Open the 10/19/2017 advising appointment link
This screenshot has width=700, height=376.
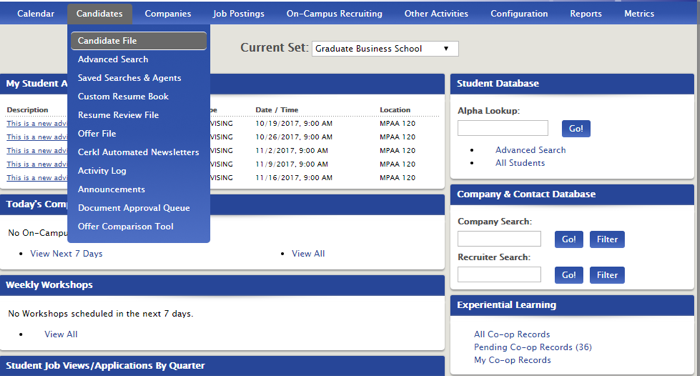tap(37, 124)
